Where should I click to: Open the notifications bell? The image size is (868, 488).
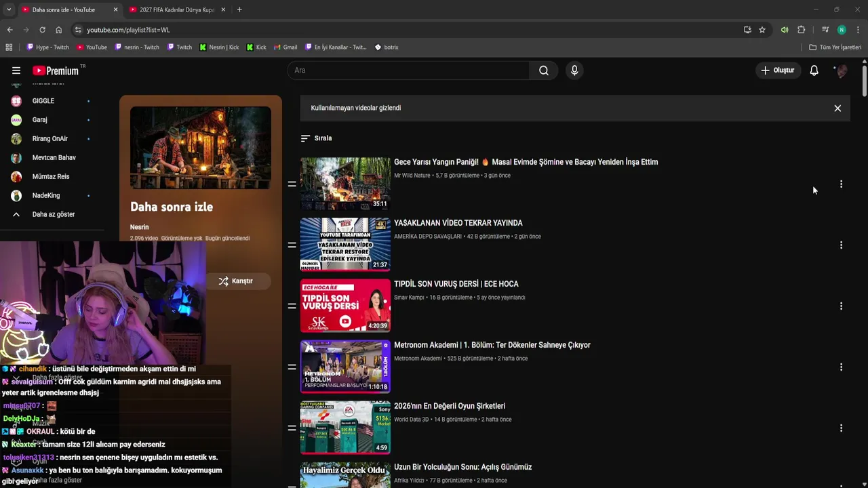point(814,70)
